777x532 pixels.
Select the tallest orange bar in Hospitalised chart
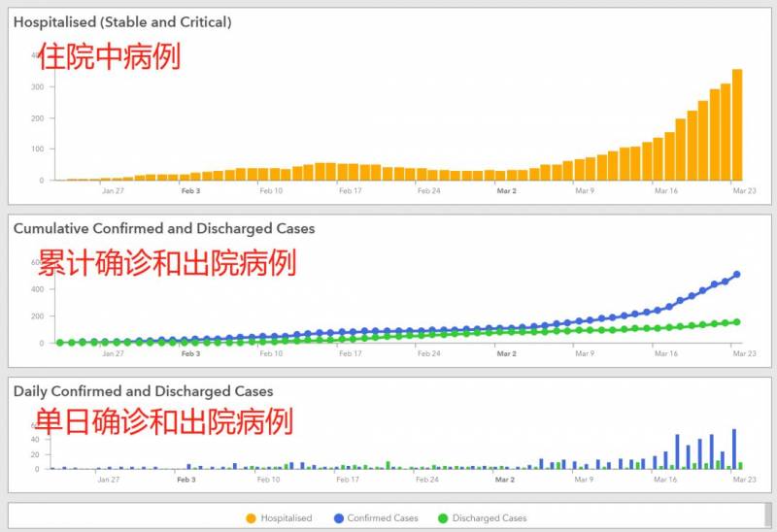point(737,124)
